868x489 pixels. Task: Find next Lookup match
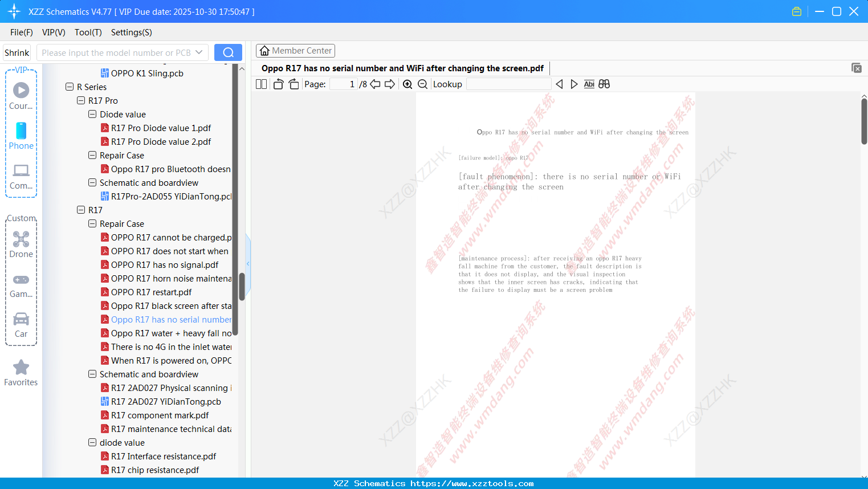point(574,84)
